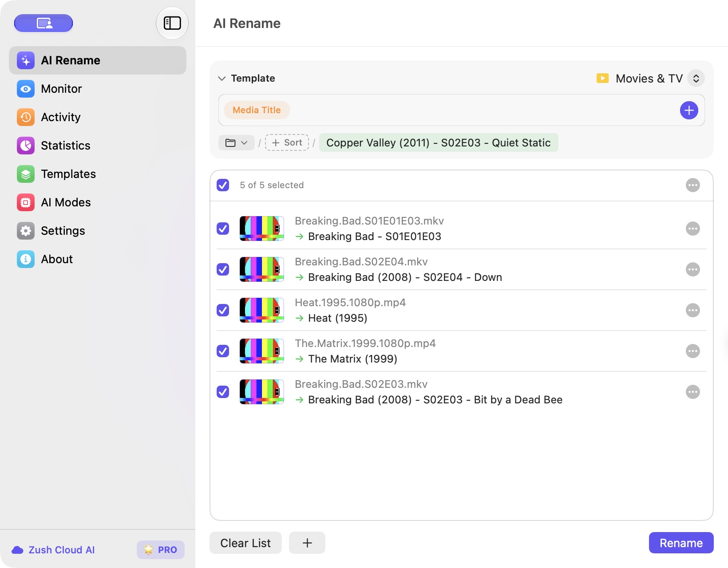Add a Sort folder level

click(287, 143)
